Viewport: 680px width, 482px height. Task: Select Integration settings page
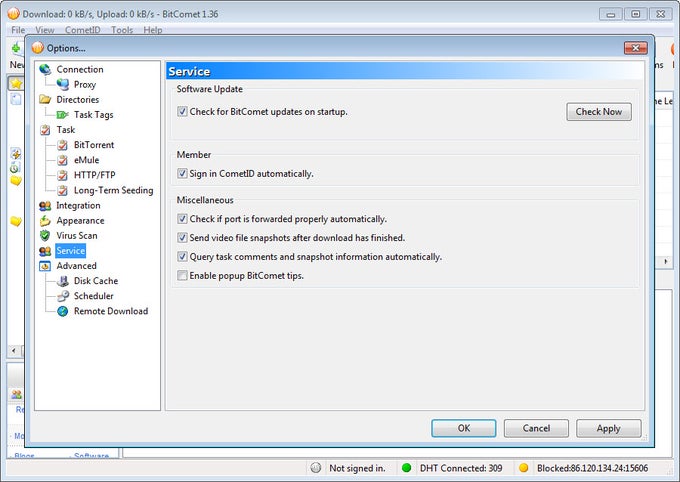(x=78, y=206)
